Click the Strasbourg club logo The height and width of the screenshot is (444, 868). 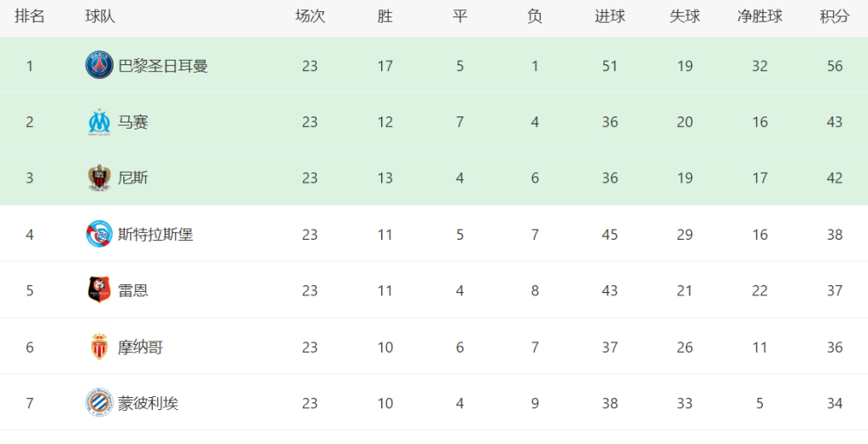100,234
